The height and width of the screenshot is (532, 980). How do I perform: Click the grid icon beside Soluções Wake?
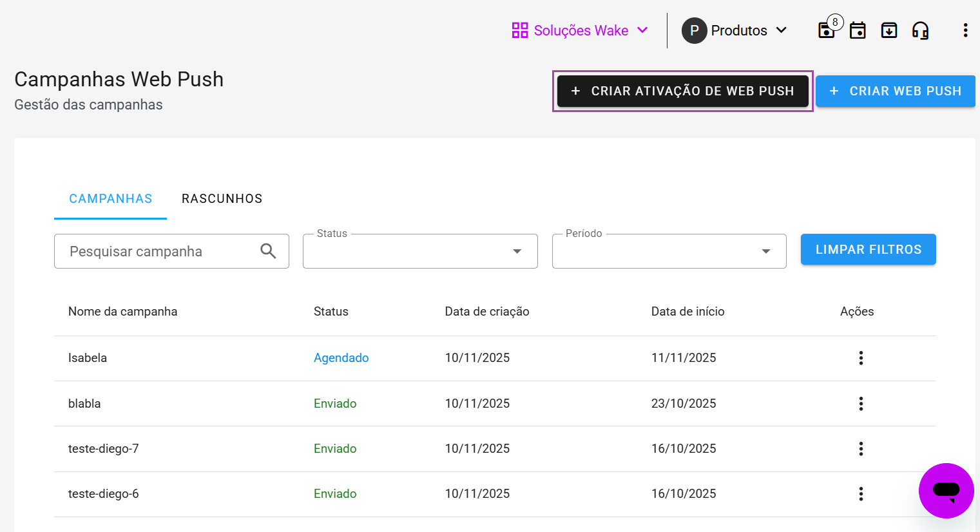point(520,30)
